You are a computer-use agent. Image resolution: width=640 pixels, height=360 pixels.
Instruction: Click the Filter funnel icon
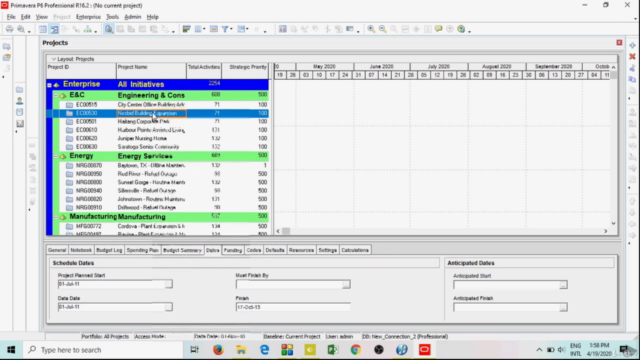[225, 29]
